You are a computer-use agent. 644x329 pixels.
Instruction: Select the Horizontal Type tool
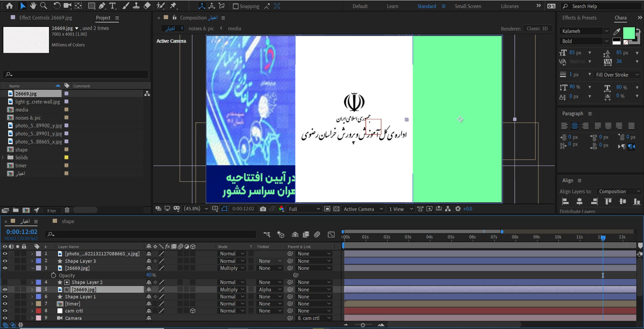[x=113, y=6]
